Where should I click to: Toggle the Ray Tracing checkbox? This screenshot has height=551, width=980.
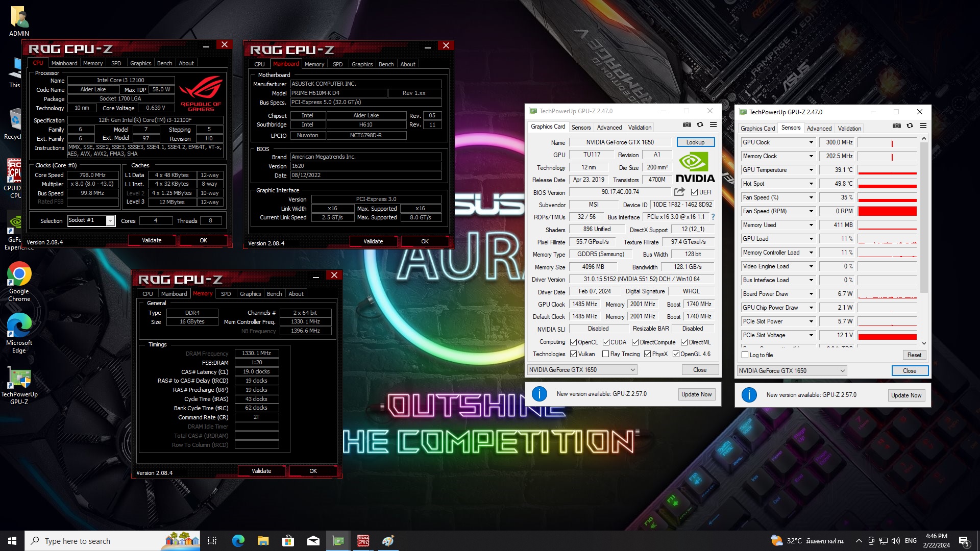605,354
